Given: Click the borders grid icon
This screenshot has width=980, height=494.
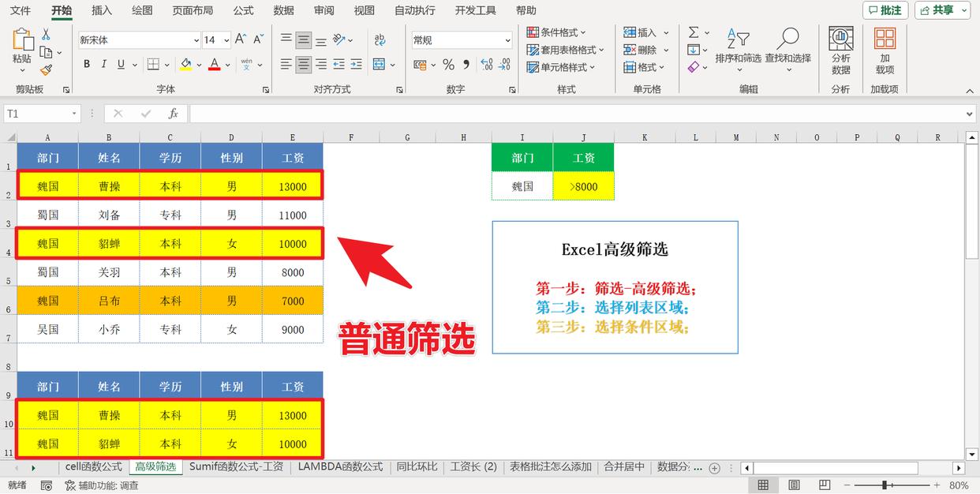Looking at the screenshot, I should click(153, 65).
